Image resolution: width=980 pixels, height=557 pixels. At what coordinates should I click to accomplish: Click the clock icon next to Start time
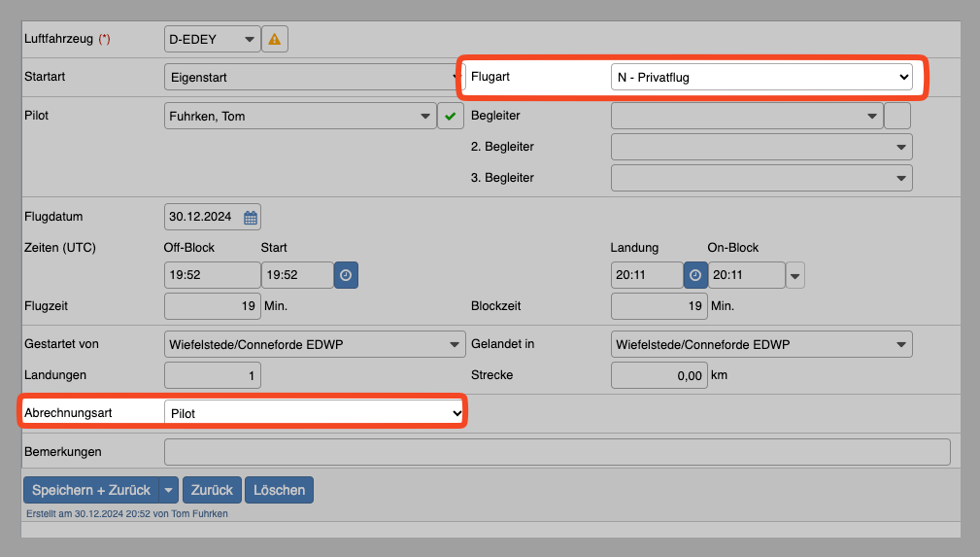coord(347,275)
